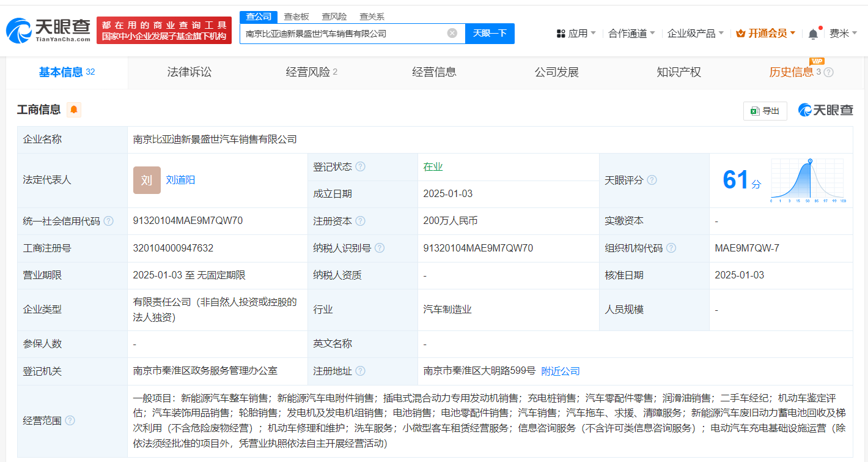This screenshot has height=462, width=868.
Task: Clear the search box with the X icon
Action: [452, 33]
